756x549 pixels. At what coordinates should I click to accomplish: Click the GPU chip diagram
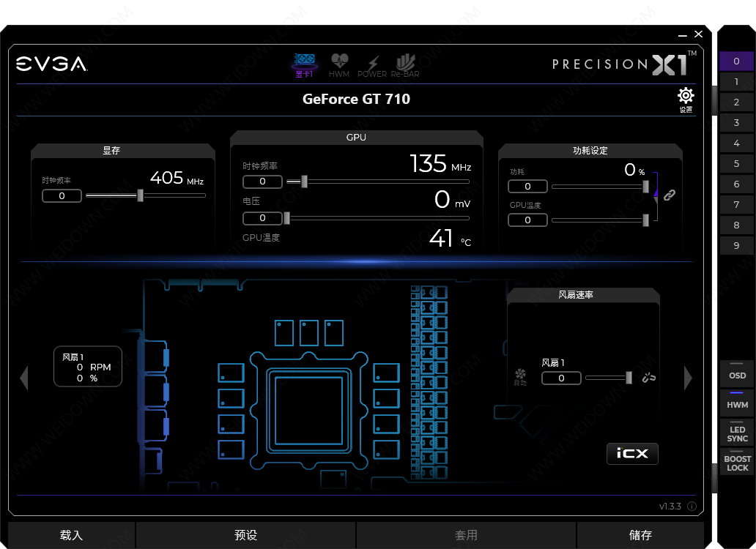click(309, 411)
